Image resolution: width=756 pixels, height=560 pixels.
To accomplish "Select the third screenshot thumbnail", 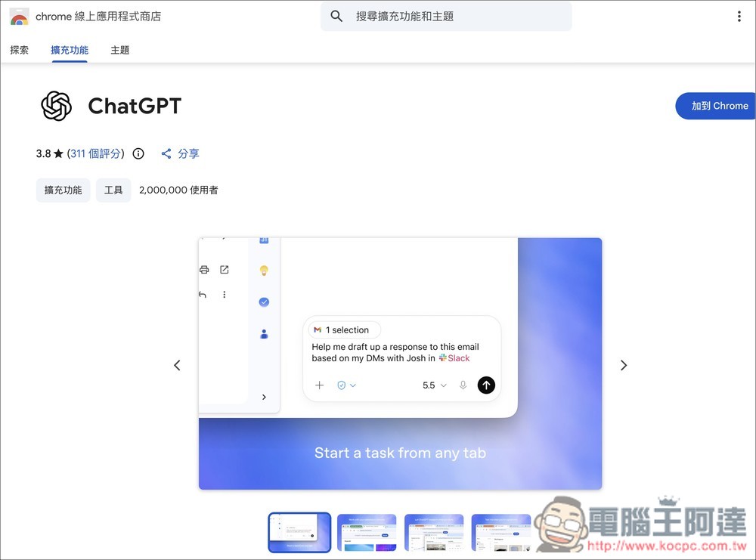I will pyautogui.click(x=434, y=532).
